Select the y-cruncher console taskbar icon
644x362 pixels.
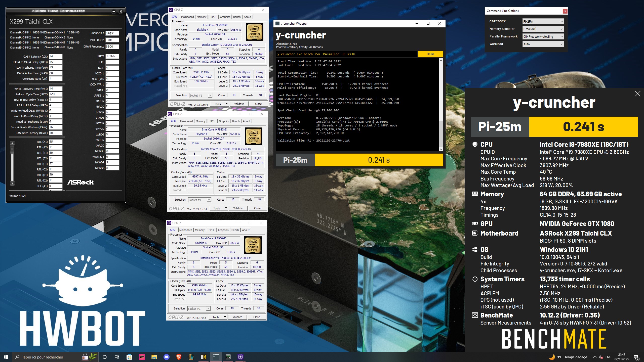click(216, 357)
